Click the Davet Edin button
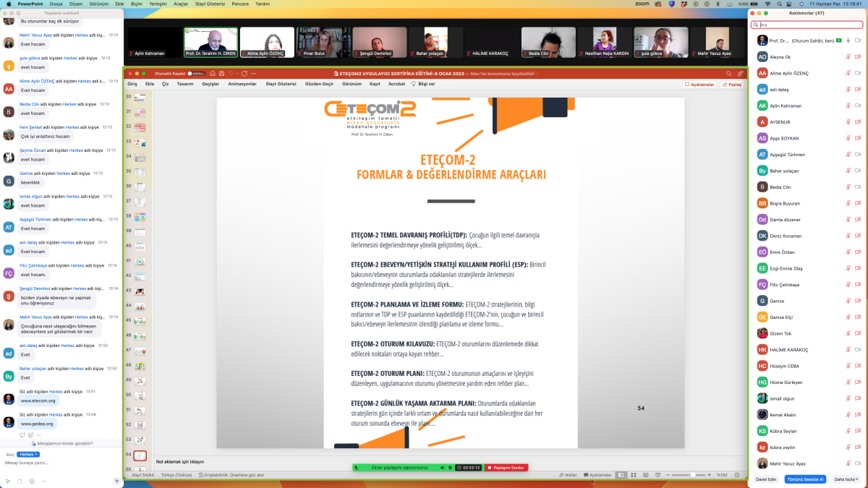Viewport: 868px width, 488px height. 766,479
